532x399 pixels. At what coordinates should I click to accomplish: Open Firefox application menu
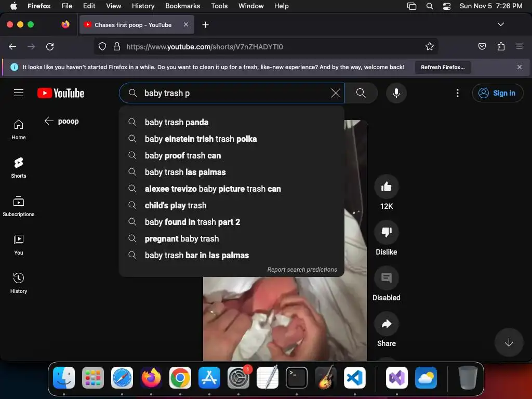(x=519, y=46)
